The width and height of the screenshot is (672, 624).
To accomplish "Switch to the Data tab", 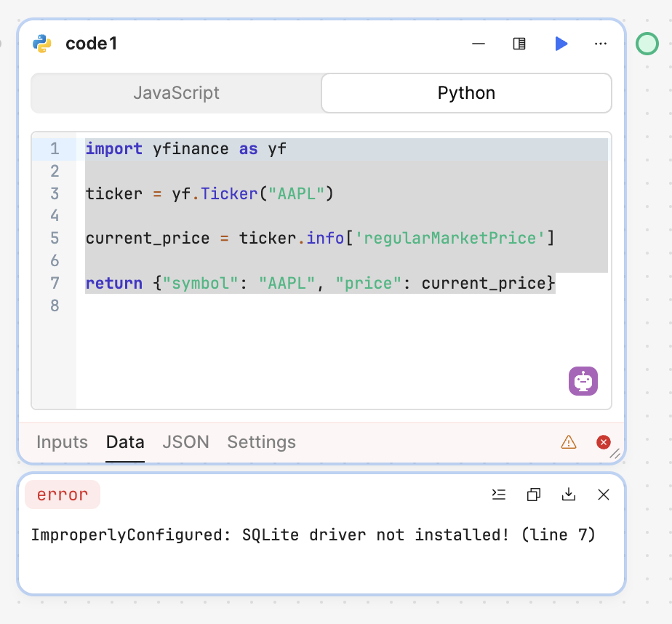I will coord(124,442).
